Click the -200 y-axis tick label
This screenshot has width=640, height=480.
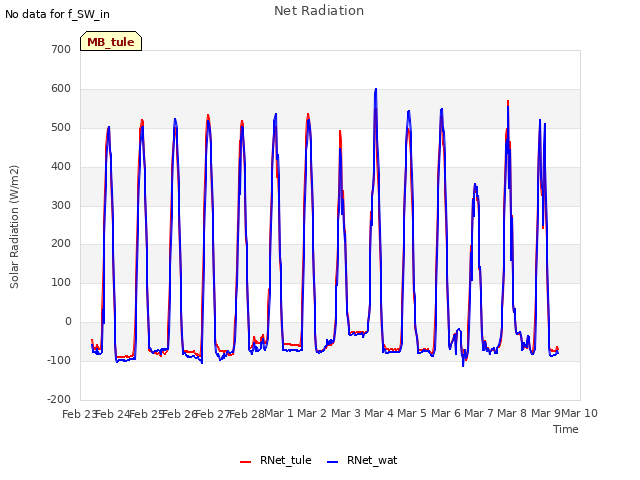[x=59, y=399]
